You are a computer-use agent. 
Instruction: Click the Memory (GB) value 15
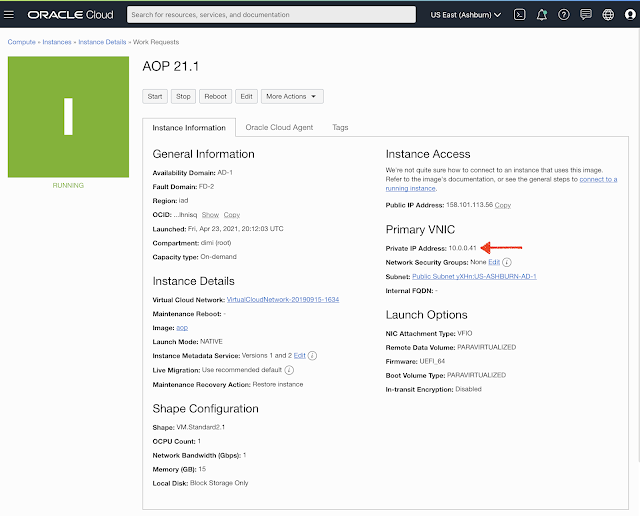[202, 469]
